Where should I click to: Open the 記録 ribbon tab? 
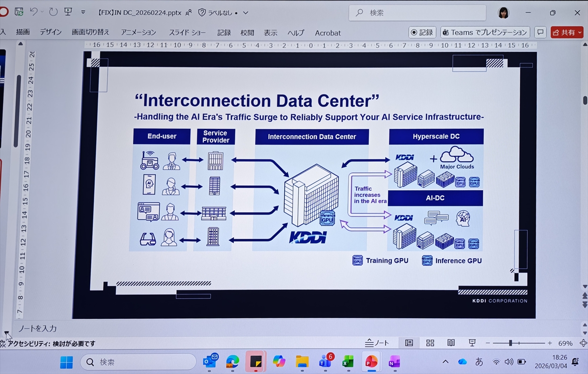(224, 33)
